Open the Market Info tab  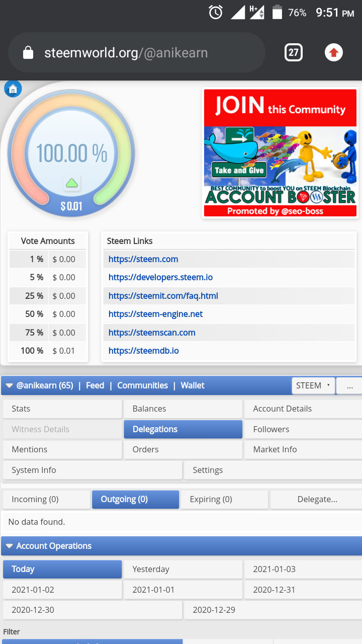point(303,449)
